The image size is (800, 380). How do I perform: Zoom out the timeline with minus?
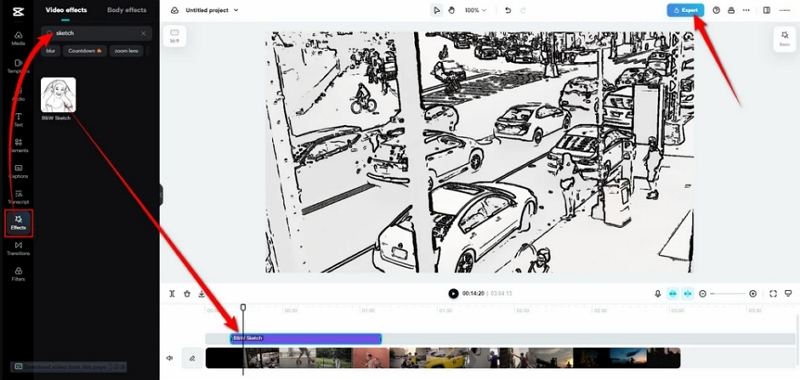pos(703,293)
